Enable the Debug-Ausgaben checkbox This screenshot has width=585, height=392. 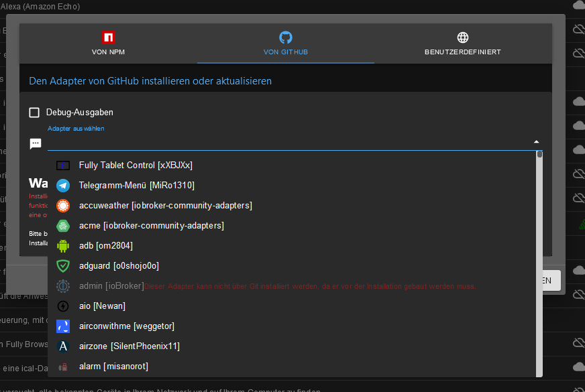coord(34,113)
